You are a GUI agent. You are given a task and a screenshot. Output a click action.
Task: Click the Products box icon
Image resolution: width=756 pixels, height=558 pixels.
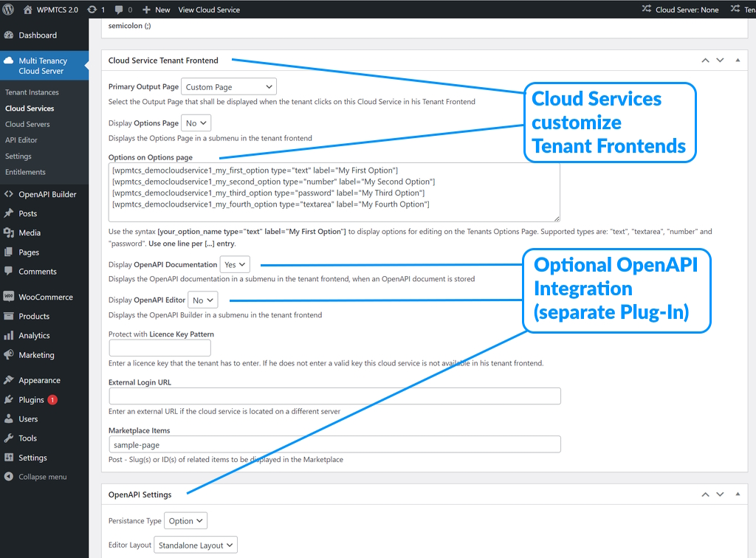coord(9,316)
